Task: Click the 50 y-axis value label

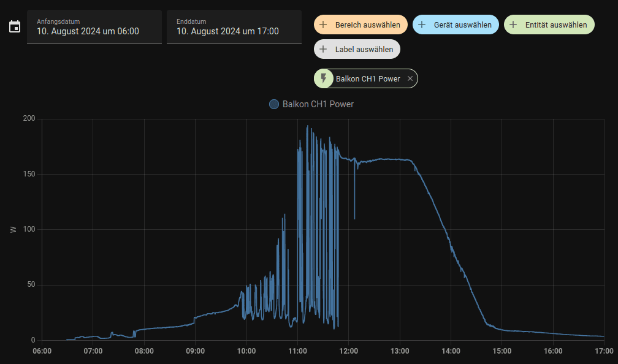Action: tap(31, 284)
